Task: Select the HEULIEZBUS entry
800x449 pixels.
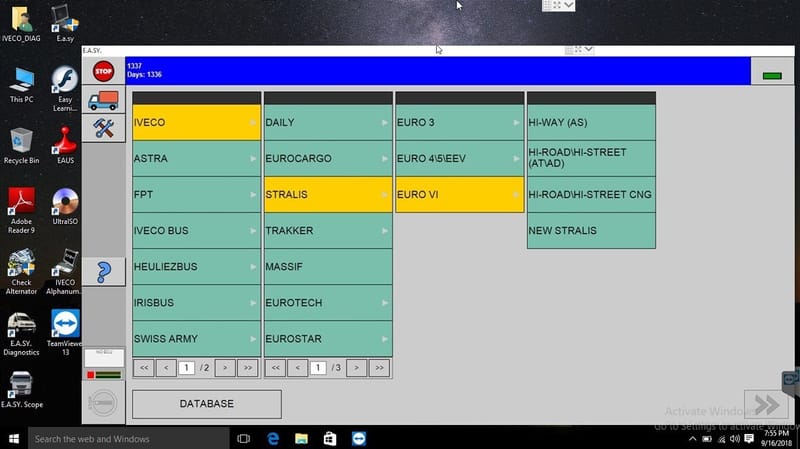Action: pyautogui.click(x=196, y=267)
